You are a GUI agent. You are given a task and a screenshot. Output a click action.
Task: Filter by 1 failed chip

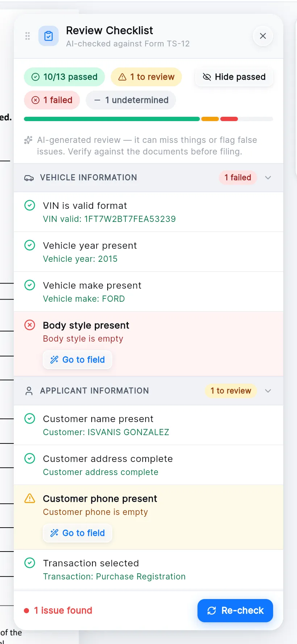tap(52, 100)
